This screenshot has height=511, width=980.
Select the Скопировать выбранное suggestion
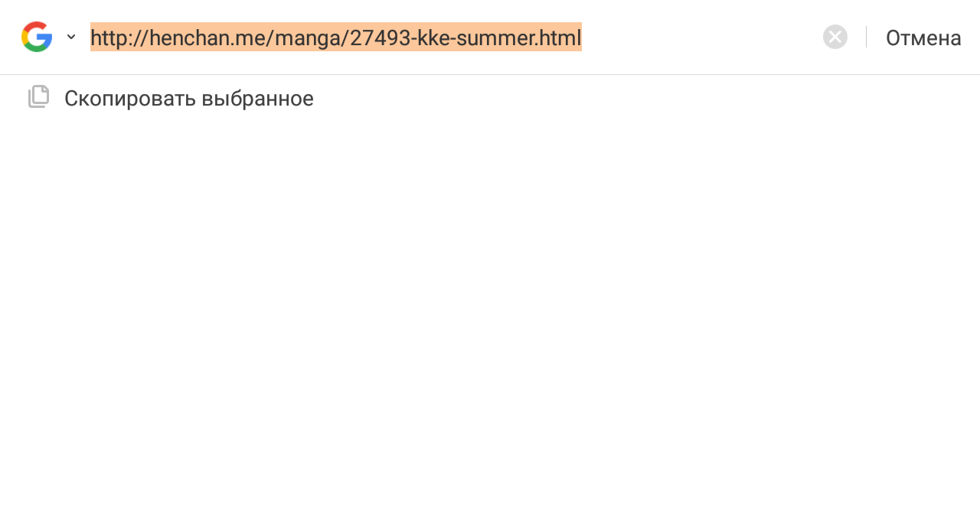[188, 99]
